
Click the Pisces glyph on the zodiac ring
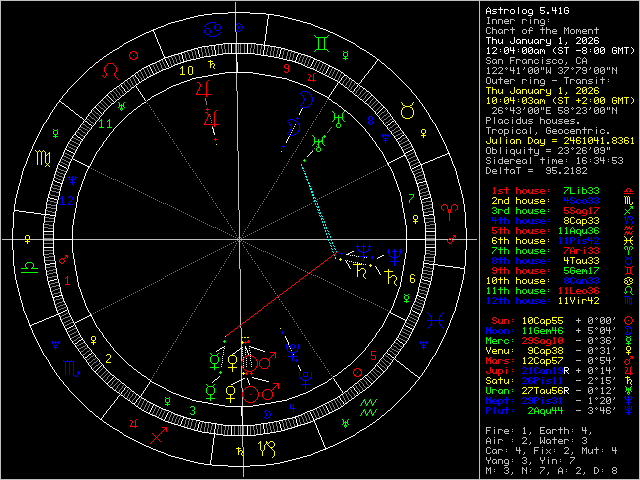click(434, 322)
